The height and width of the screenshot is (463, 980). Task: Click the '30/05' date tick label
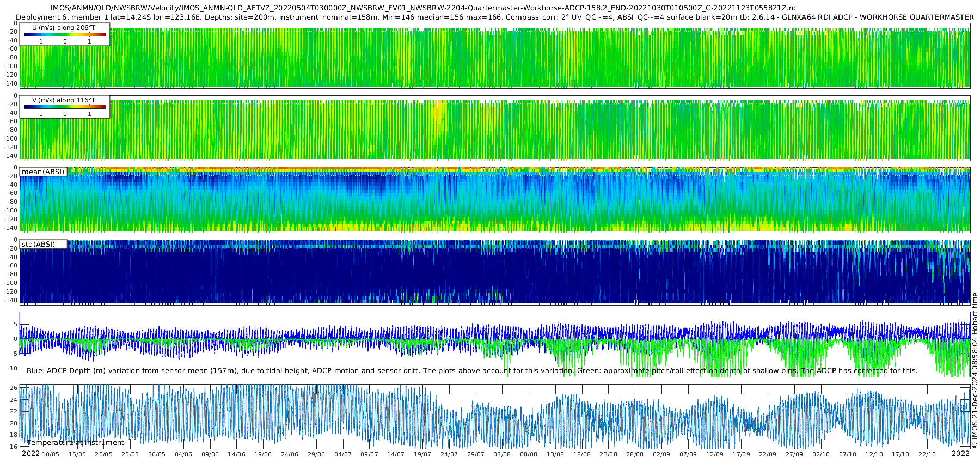[157, 454]
